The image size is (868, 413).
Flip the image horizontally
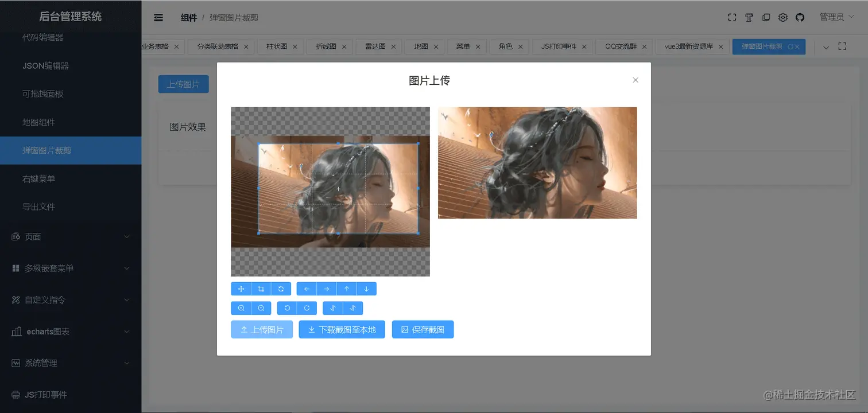tap(333, 308)
